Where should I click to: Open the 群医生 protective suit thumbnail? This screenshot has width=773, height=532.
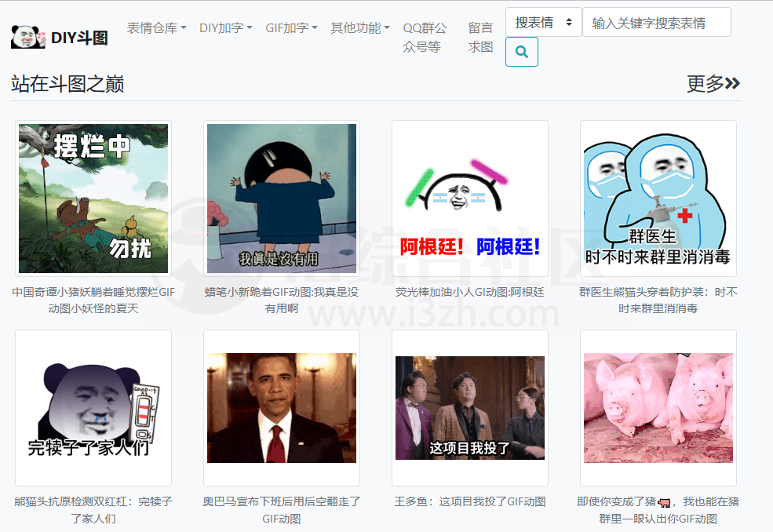coord(658,199)
